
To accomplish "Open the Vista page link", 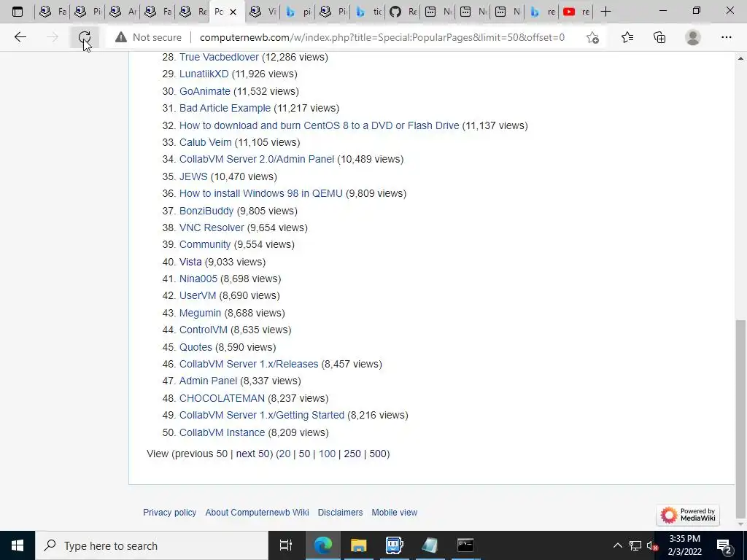I will (190, 262).
